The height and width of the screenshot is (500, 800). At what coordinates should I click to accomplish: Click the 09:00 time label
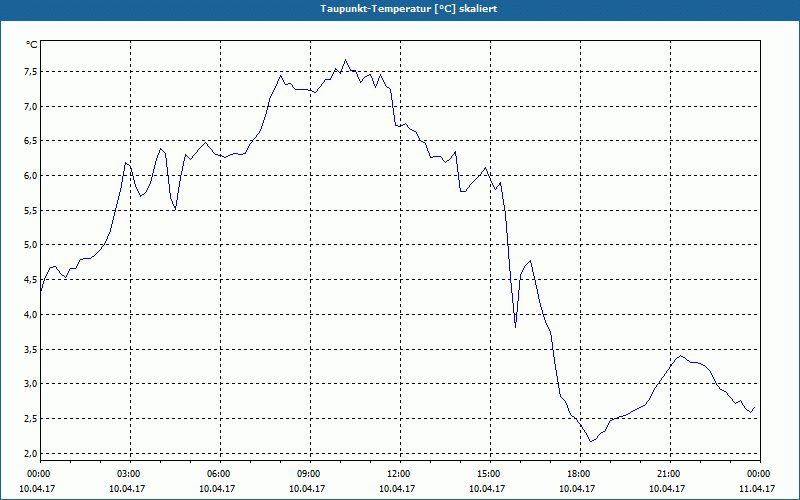point(310,474)
